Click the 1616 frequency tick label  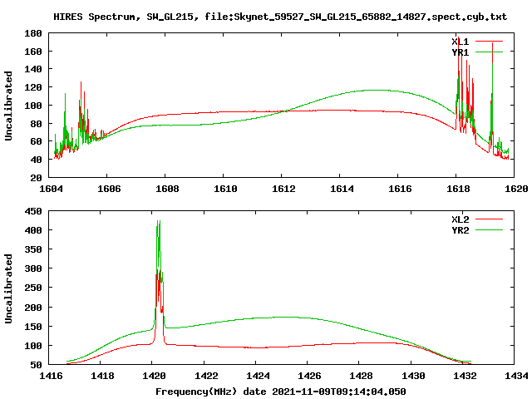[x=400, y=189]
